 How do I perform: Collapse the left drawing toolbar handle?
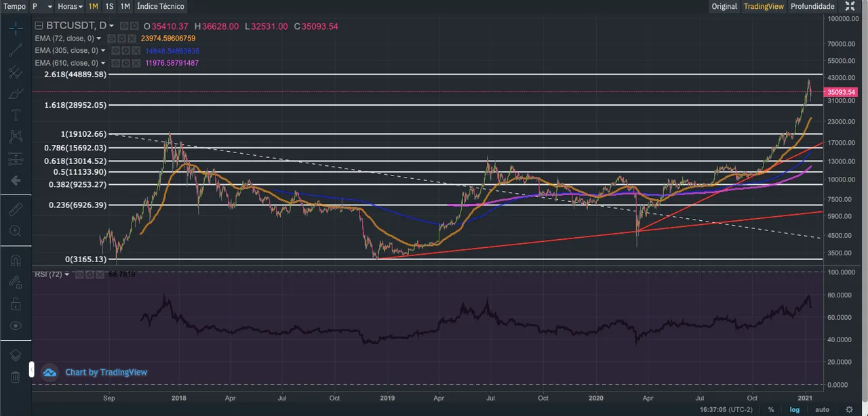tap(31, 369)
